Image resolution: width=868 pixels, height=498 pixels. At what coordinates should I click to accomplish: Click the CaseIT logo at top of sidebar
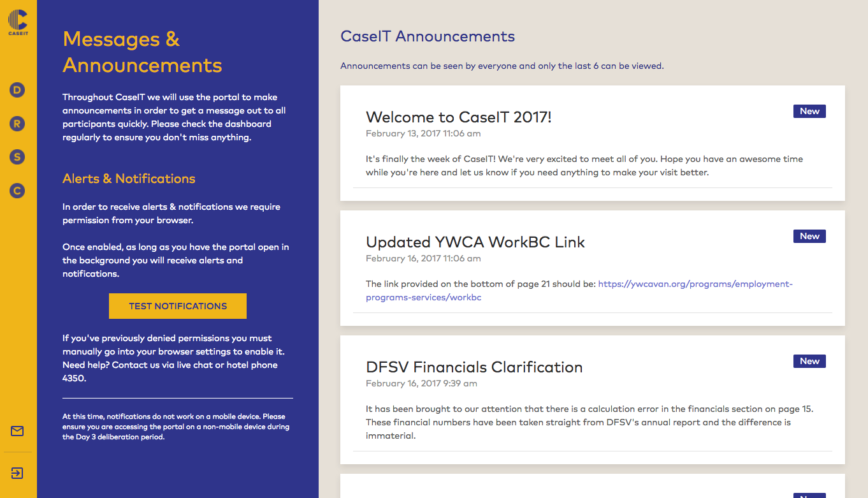pyautogui.click(x=17, y=24)
